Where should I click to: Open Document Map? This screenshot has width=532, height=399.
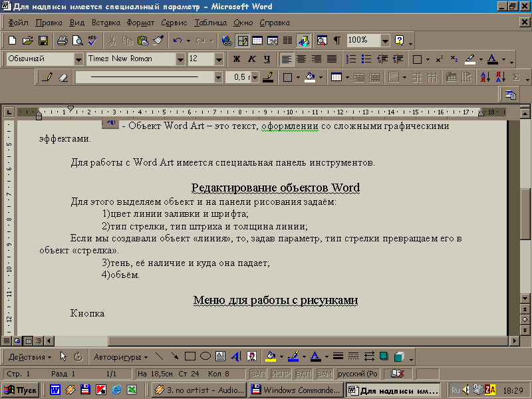(x=322, y=41)
